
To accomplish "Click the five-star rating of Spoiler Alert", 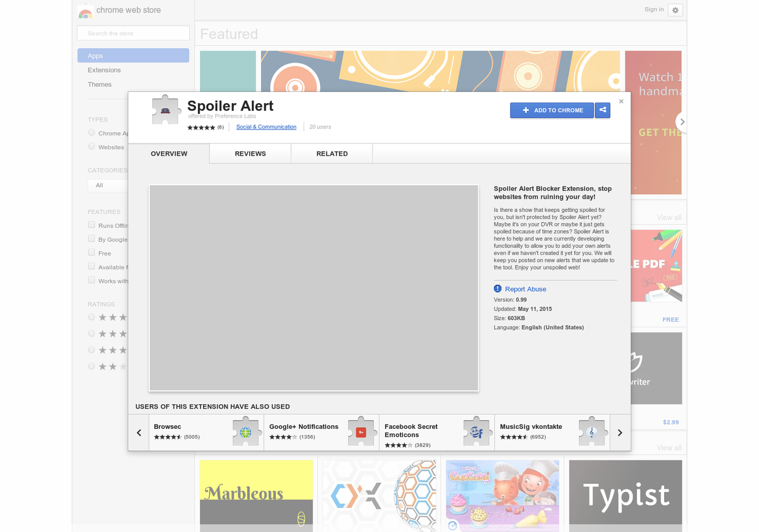I will 201,127.
